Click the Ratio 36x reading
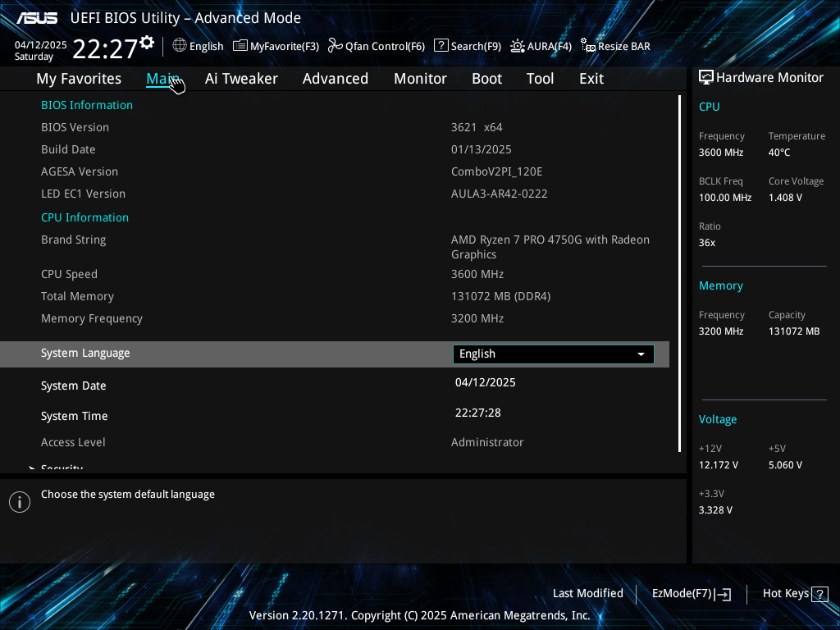The image size is (840, 630). [706, 243]
